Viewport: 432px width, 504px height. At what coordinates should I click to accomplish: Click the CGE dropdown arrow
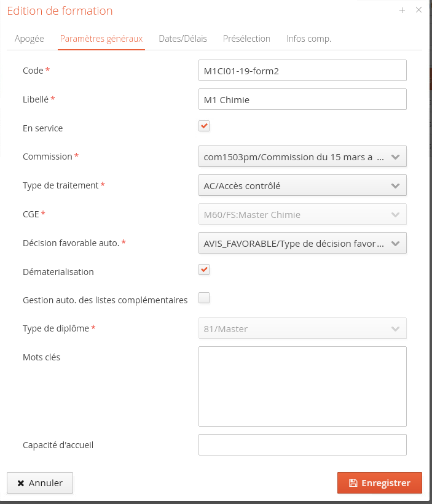pos(395,214)
